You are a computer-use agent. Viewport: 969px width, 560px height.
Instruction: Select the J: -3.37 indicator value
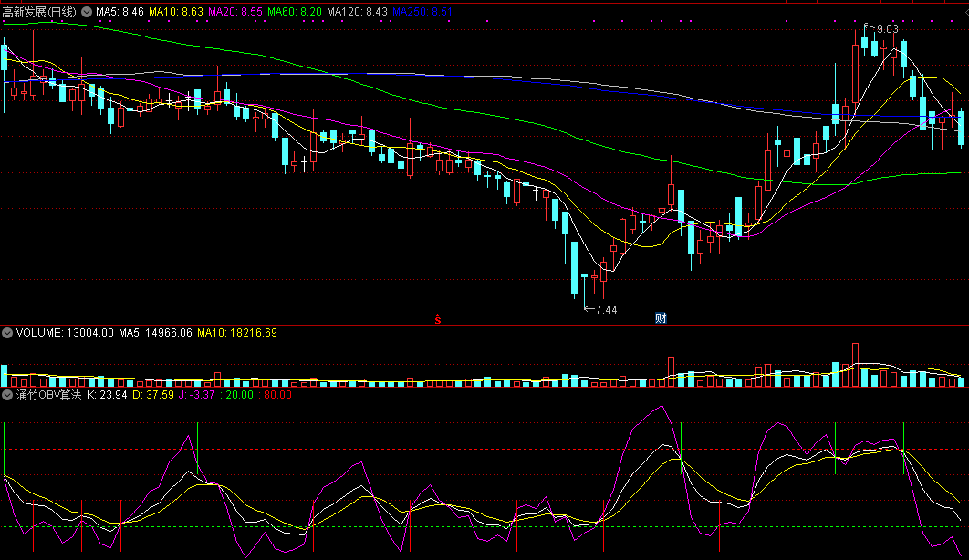coord(196,395)
